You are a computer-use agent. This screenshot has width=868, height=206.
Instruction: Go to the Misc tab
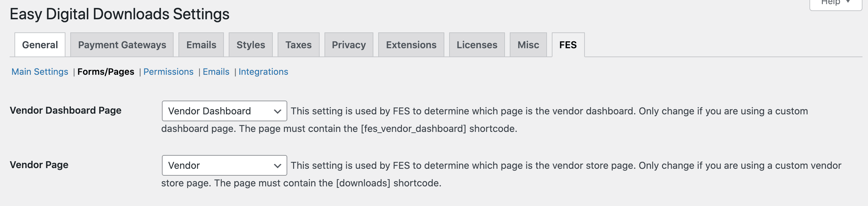528,45
